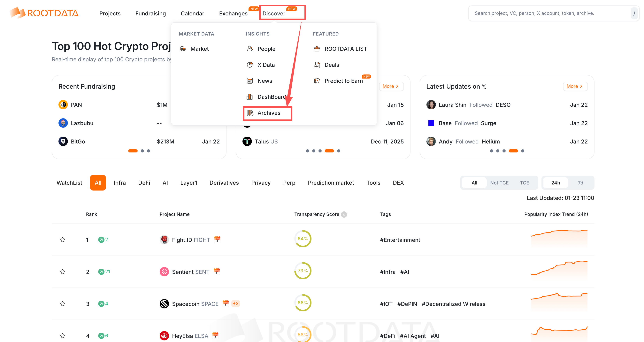Screen dimensions: 644x342
Task: Click the People icon in Insights
Action: [x=250, y=49]
